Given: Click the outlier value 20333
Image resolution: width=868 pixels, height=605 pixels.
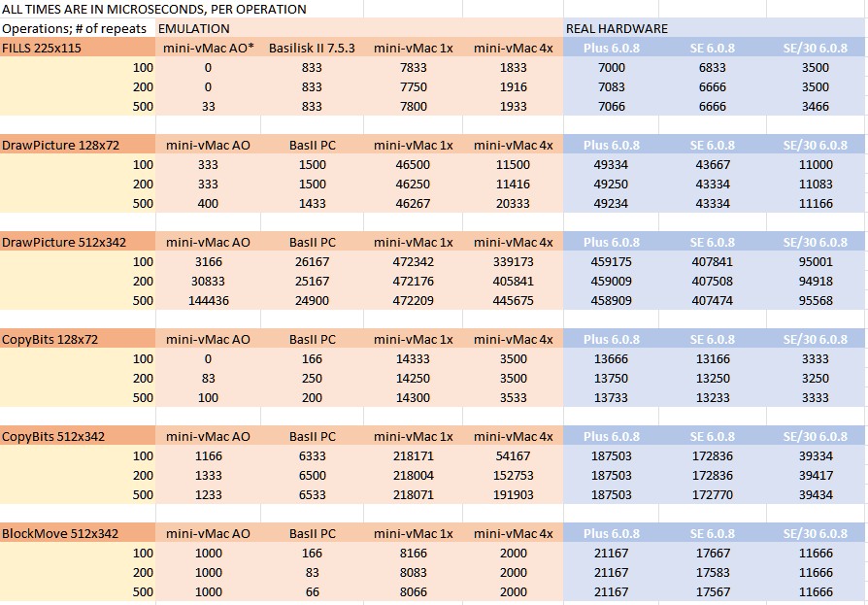Looking at the screenshot, I should click(514, 203).
